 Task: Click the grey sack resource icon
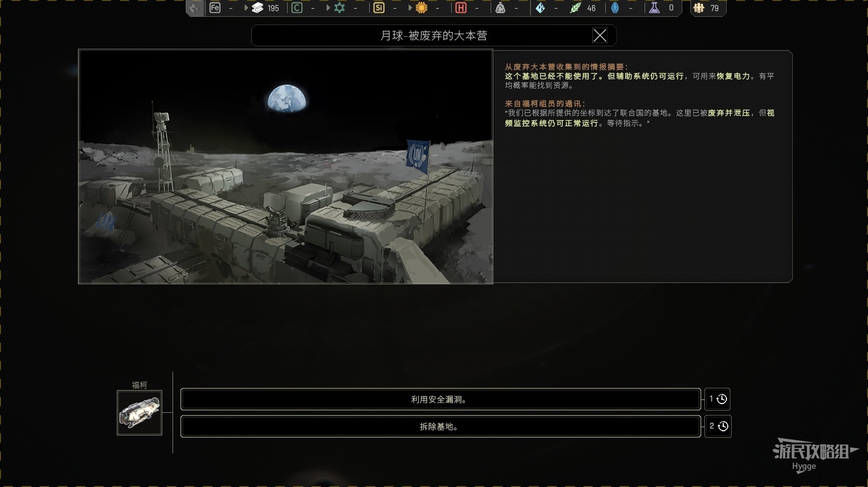coord(500,8)
